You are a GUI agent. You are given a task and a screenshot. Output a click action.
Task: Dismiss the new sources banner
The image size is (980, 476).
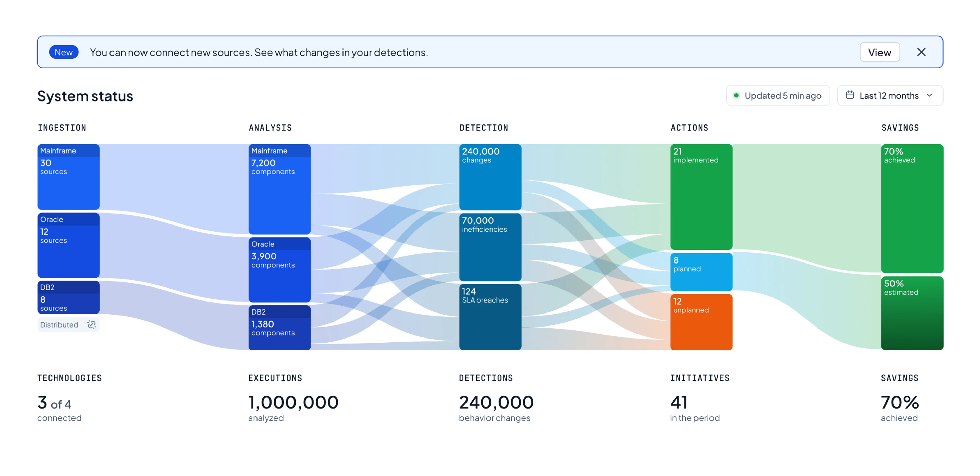[921, 52]
